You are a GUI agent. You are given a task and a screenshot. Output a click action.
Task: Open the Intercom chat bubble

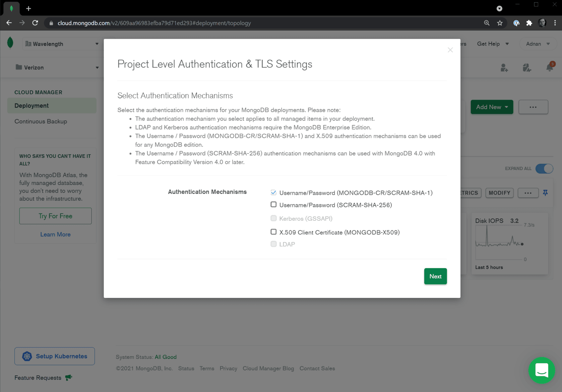[x=541, y=371]
